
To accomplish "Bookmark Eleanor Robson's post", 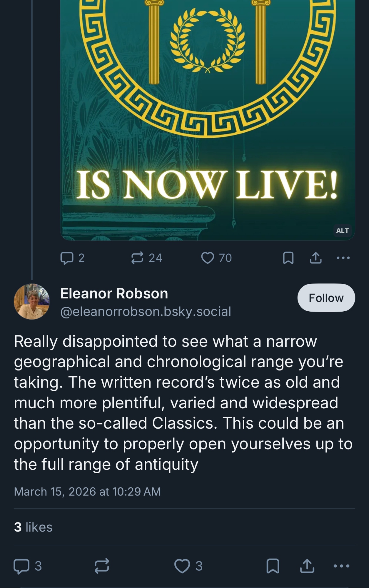I will (x=273, y=566).
